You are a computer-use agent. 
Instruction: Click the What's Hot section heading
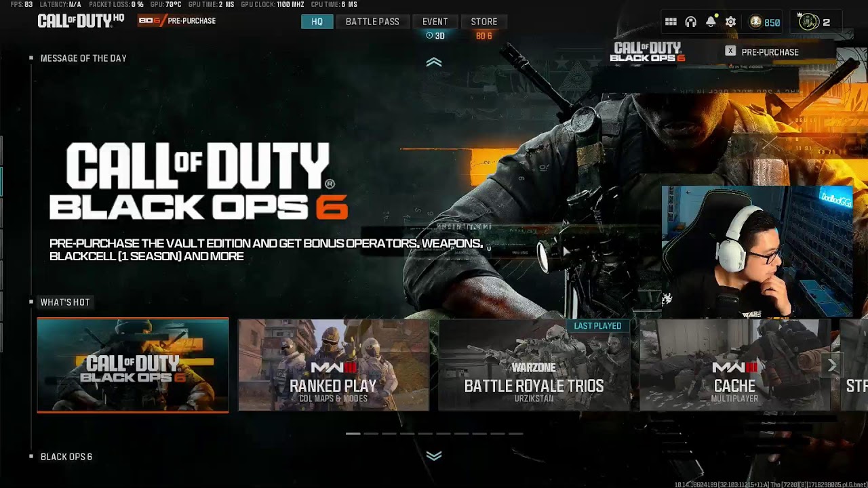click(65, 302)
